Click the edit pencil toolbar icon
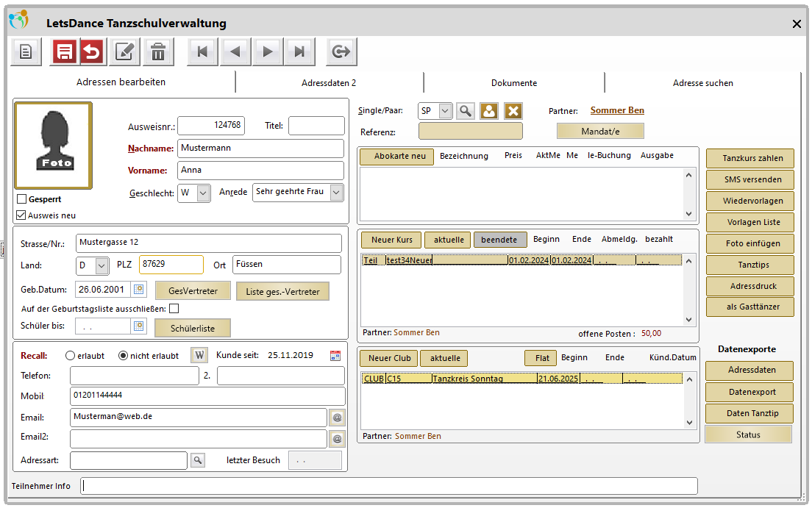 coord(125,51)
